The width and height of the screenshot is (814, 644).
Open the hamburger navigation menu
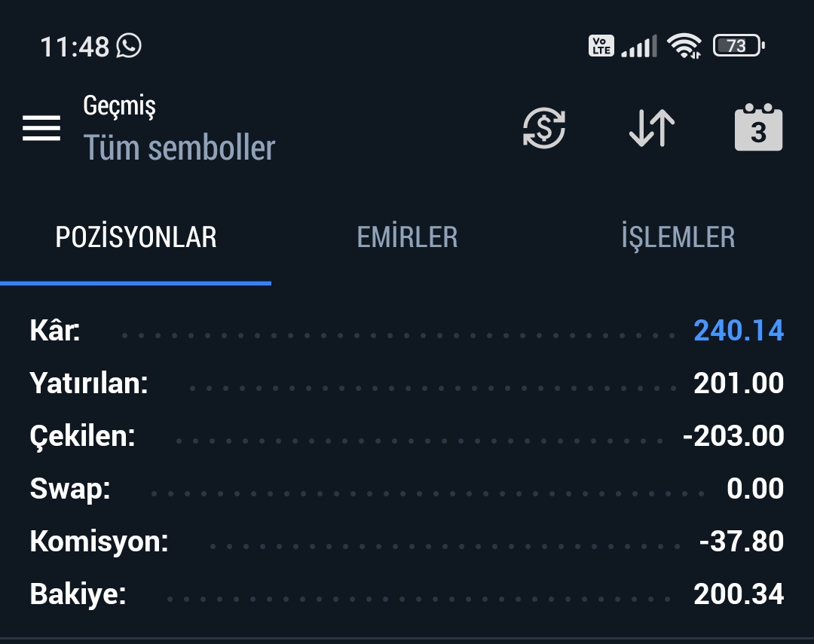[x=41, y=128]
